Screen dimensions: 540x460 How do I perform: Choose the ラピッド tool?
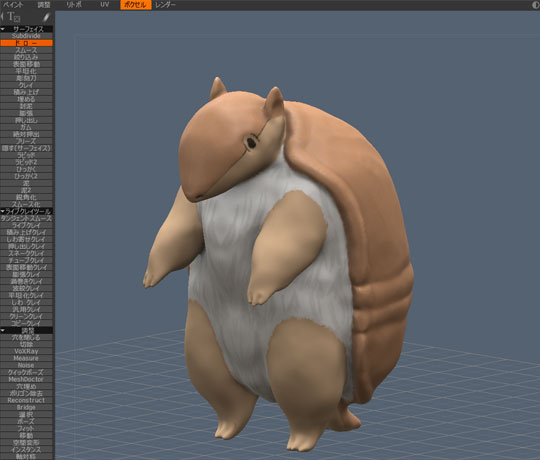(x=27, y=155)
